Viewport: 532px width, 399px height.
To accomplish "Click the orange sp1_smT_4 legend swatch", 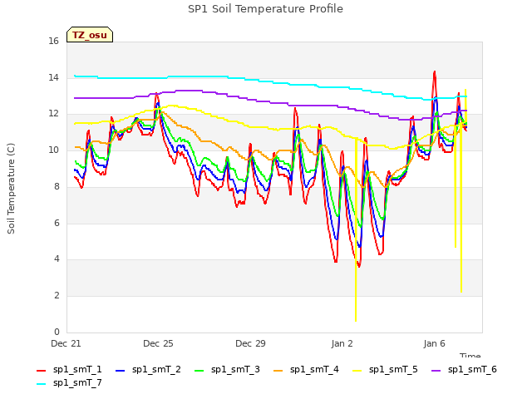I will tap(278, 371).
